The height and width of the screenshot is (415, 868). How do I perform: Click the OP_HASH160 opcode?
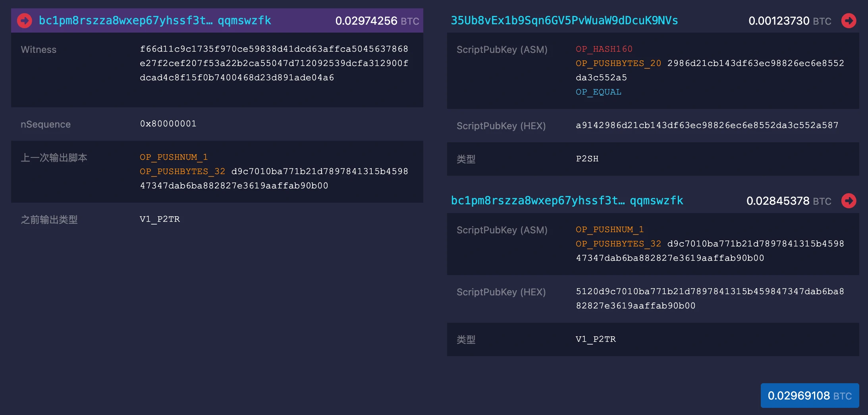tap(604, 49)
